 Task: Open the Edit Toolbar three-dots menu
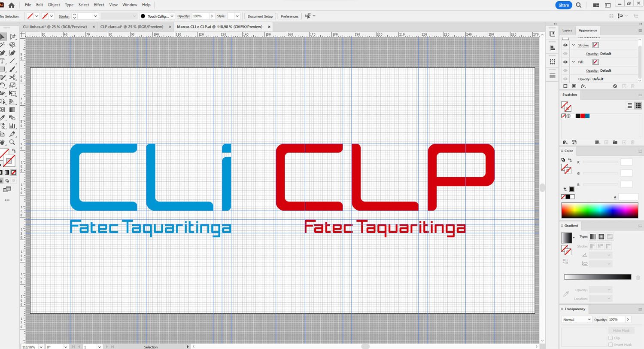[x=7, y=200]
